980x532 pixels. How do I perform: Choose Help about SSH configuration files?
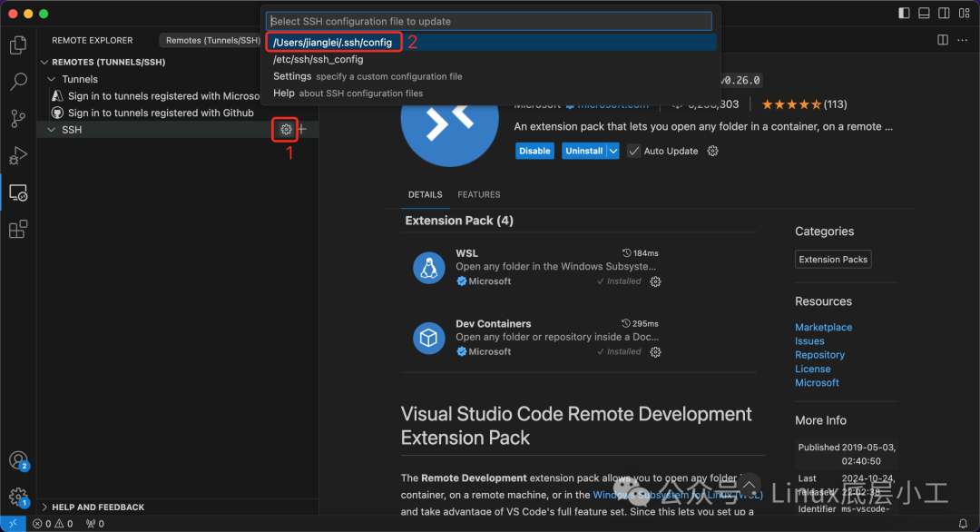(x=491, y=94)
